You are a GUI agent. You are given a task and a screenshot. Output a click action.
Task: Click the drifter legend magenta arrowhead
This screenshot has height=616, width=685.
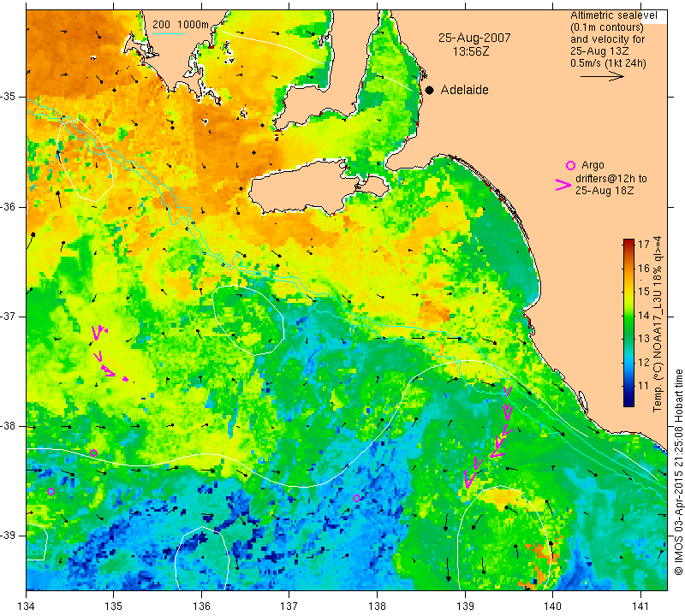[x=563, y=185]
